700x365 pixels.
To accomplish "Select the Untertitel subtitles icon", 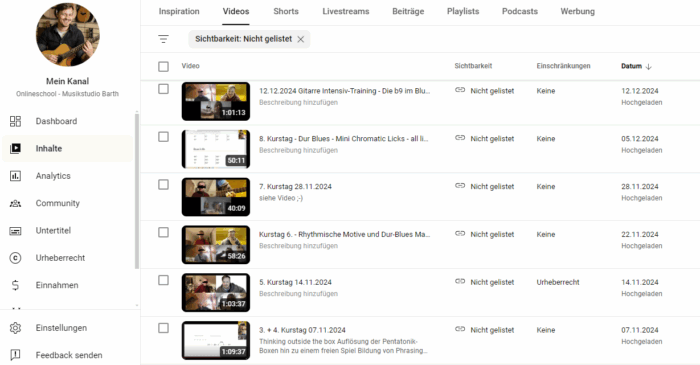I will click(x=15, y=231).
